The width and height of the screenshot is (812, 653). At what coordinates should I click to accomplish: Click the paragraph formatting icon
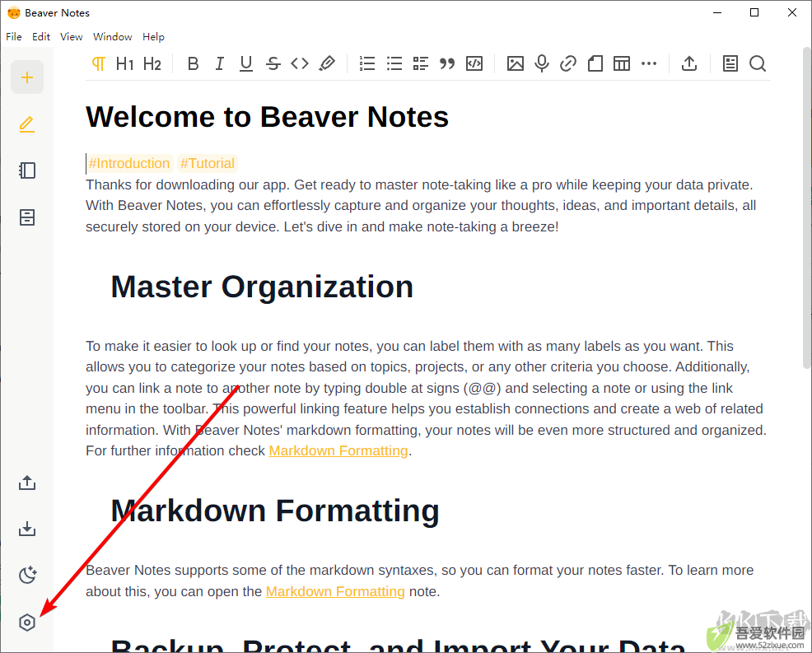98,63
